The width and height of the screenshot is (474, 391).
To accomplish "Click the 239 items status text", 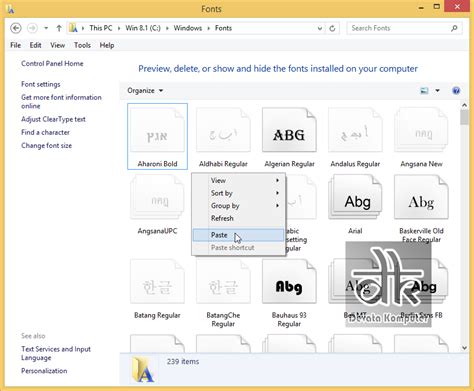I will coord(183,361).
